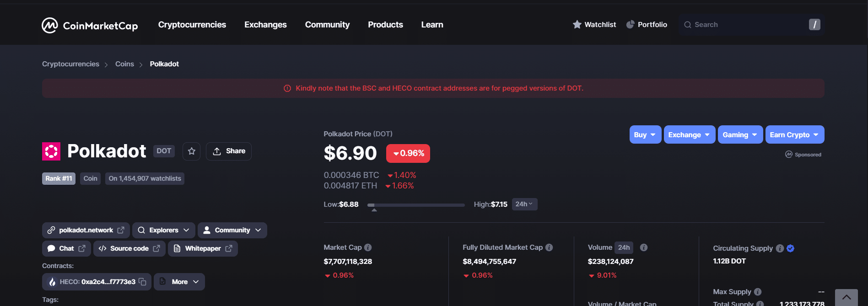868x306 pixels.
Task: Open the Source code link
Action: (129, 248)
